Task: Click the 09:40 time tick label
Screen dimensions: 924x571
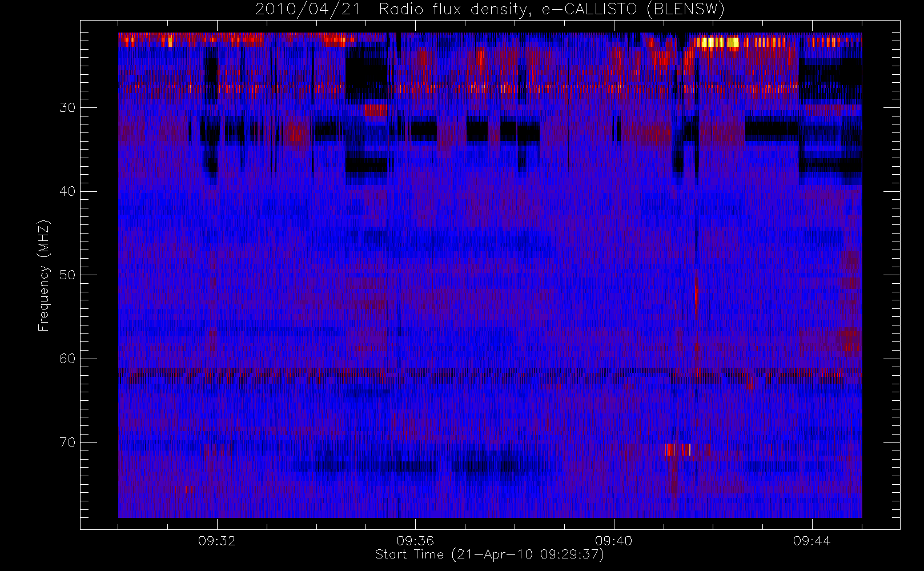Action: [614, 541]
